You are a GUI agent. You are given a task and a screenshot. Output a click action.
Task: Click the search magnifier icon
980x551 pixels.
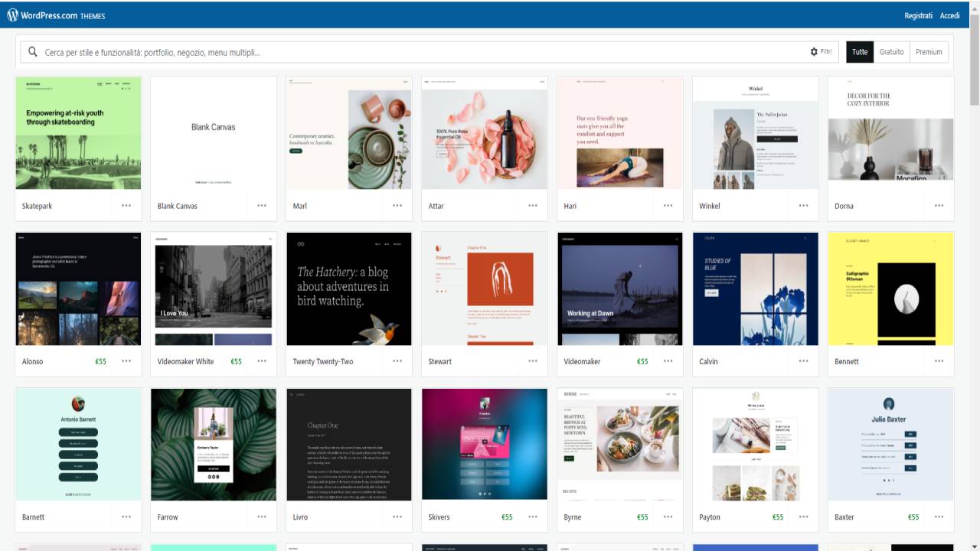coord(33,52)
